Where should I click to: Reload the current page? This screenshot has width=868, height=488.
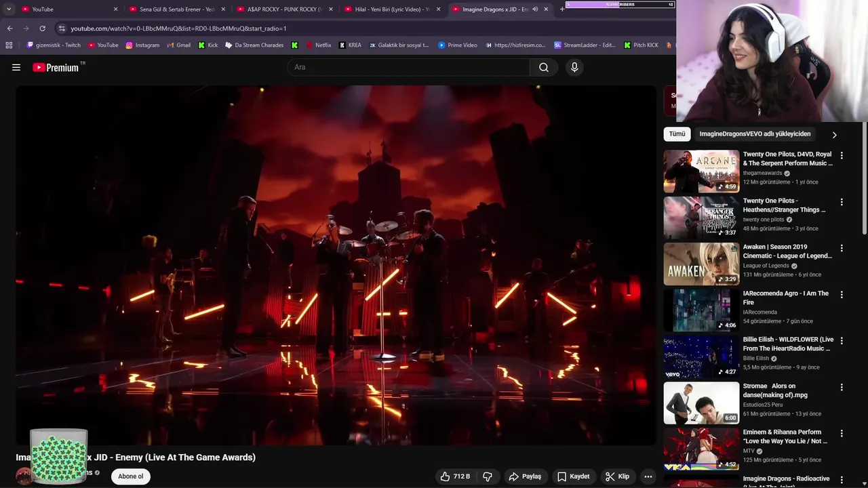(x=42, y=28)
